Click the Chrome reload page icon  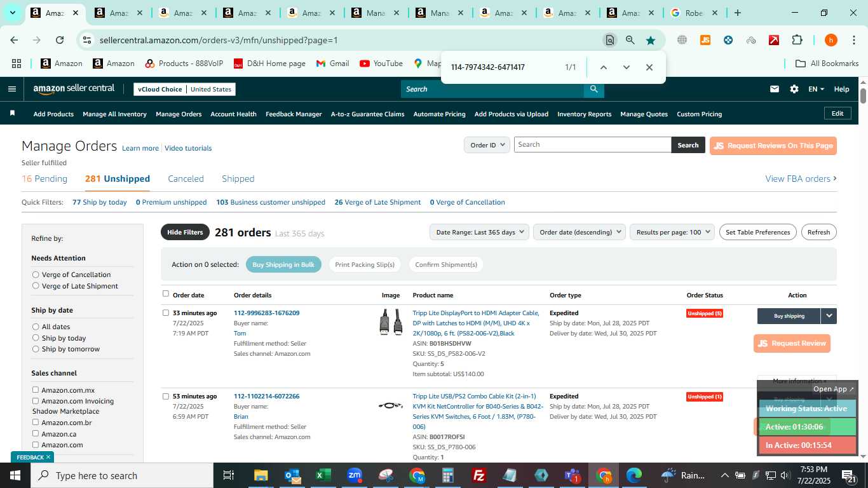pos(60,40)
